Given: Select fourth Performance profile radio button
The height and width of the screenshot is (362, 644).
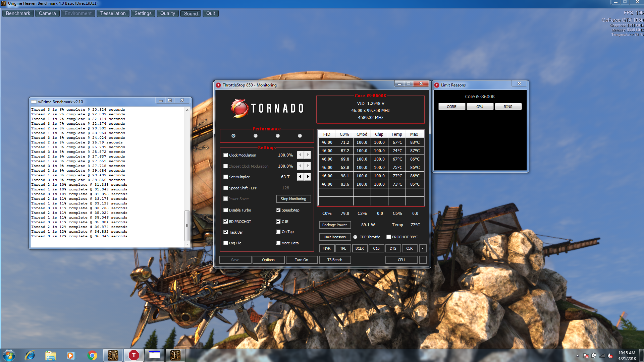Looking at the screenshot, I should pyautogui.click(x=300, y=136).
